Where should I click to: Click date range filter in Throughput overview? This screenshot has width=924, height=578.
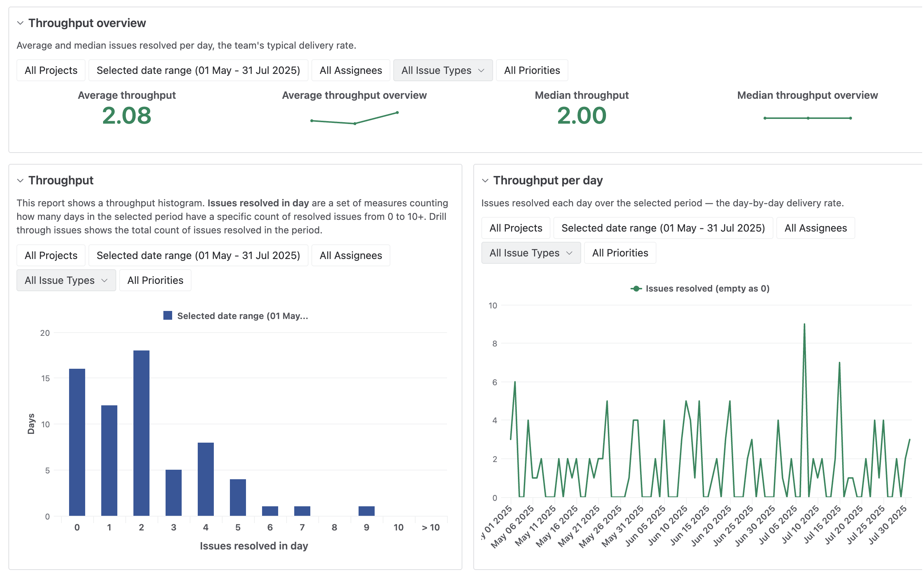pyautogui.click(x=198, y=70)
